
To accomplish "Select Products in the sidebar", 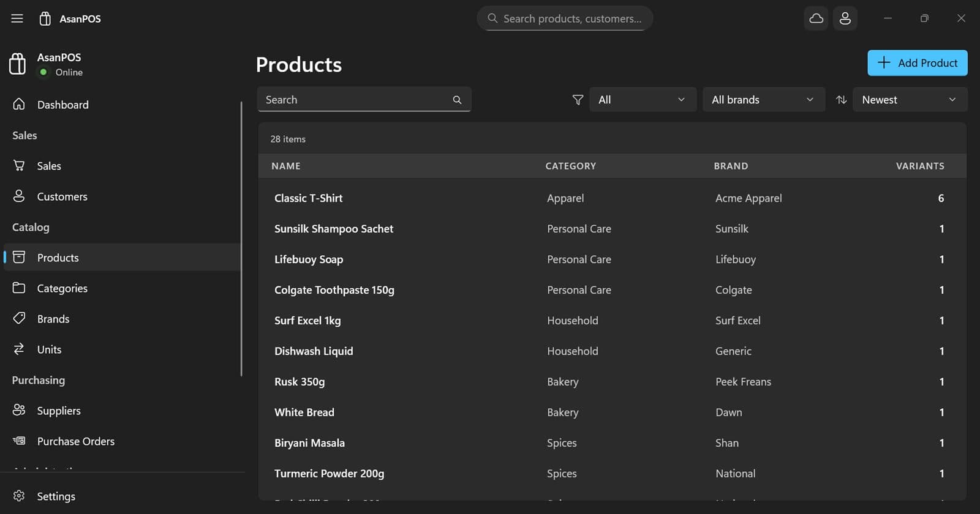I will pyautogui.click(x=123, y=258).
